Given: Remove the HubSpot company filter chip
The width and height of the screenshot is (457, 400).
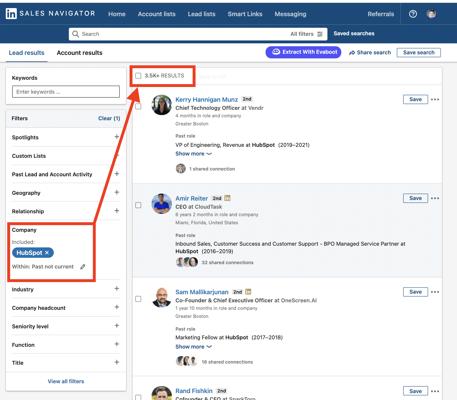Looking at the screenshot, I should coord(47,253).
